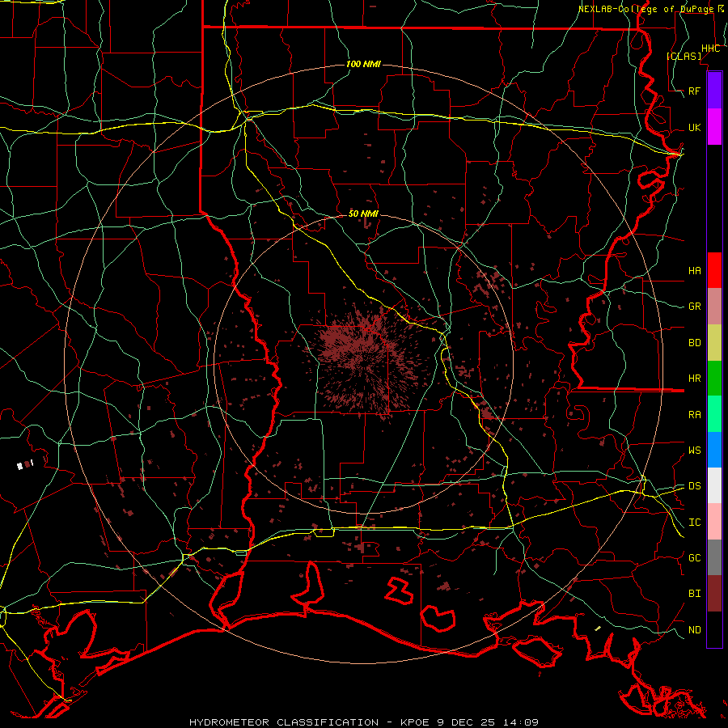
Task: Click the KPOE radar site identifier
Action: 413,722
